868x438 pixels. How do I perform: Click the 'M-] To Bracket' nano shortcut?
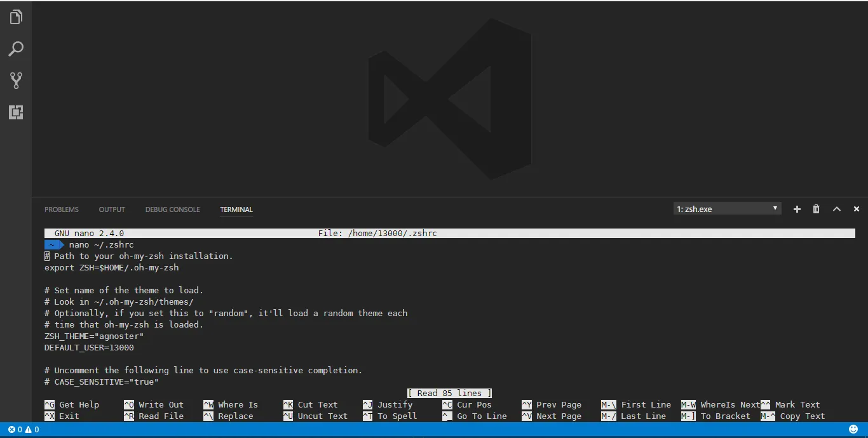pos(715,416)
